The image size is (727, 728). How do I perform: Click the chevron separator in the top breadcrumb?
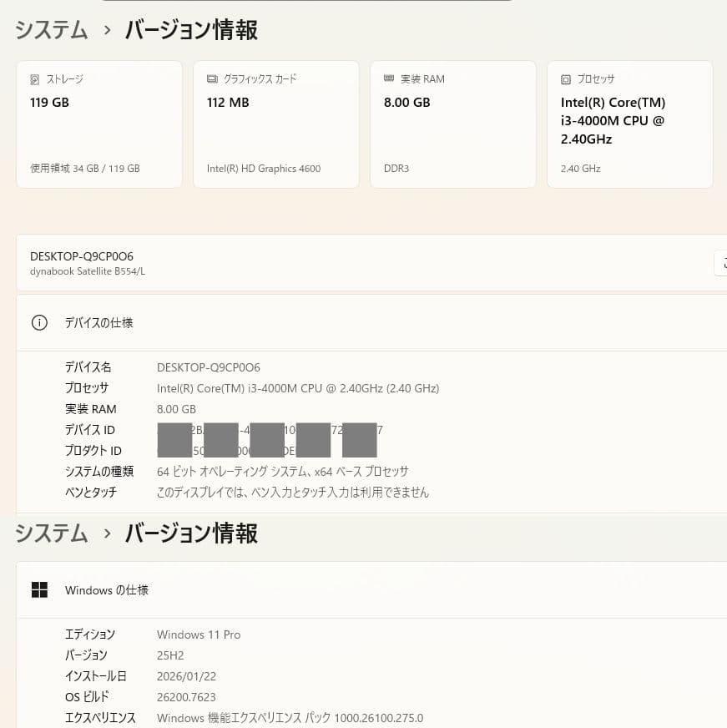pos(107,30)
